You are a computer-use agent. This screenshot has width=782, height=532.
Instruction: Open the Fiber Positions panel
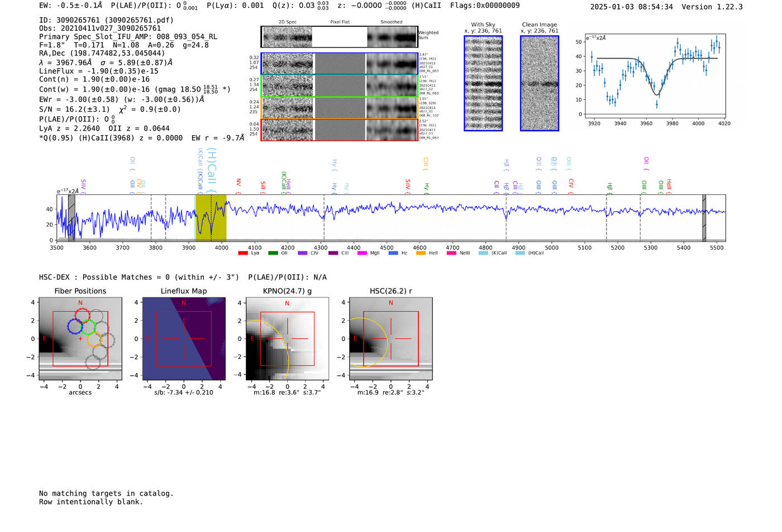[x=80, y=339]
